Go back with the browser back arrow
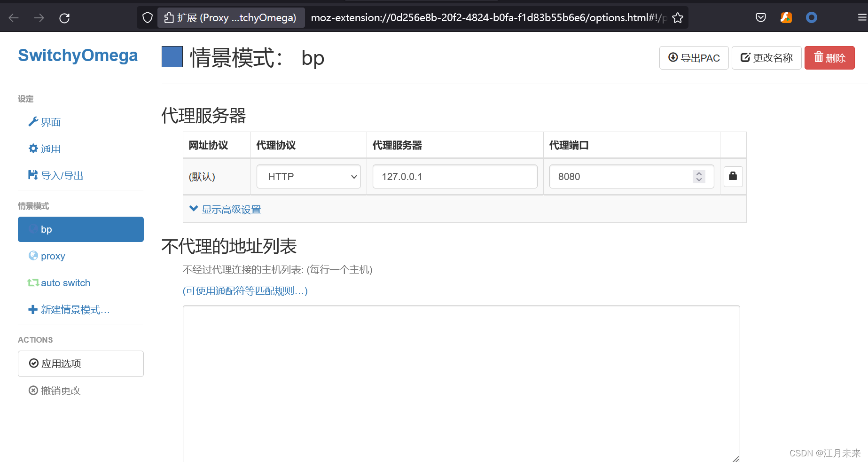 14,18
